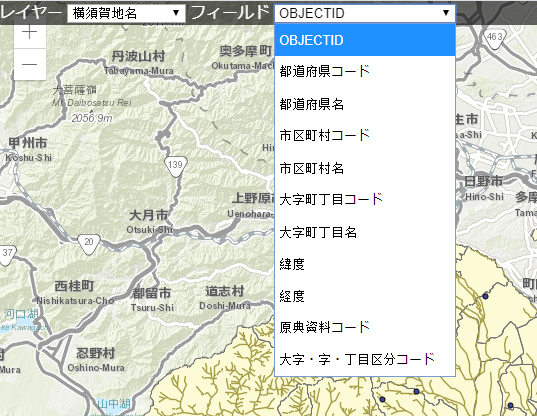
Task: Click the 甲州市 map label
Action: [x=28, y=143]
